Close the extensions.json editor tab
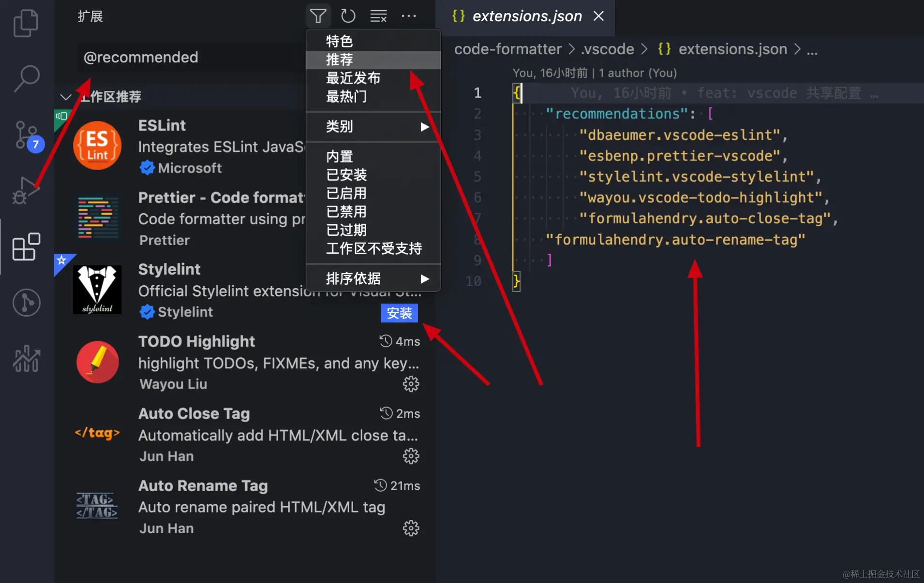924x583 pixels. (598, 16)
